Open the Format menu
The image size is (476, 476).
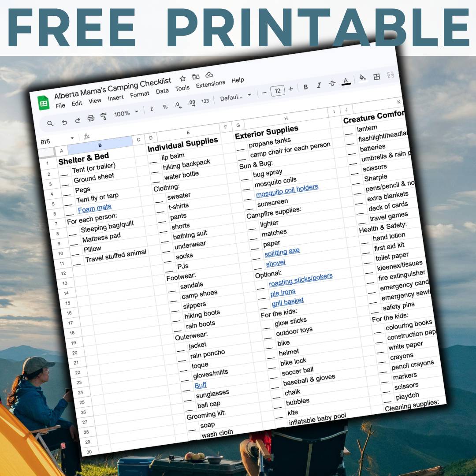[x=140, y=94]
